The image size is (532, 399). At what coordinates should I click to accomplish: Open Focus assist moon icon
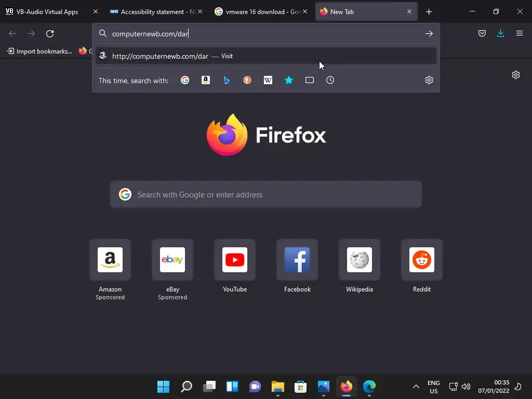(x=518, y=386)
